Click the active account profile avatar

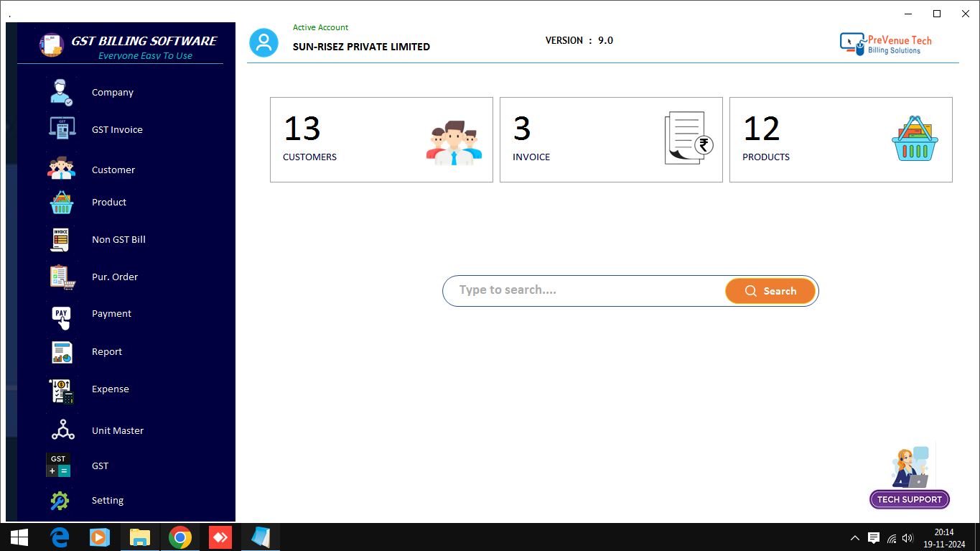(x=263, y=43)
